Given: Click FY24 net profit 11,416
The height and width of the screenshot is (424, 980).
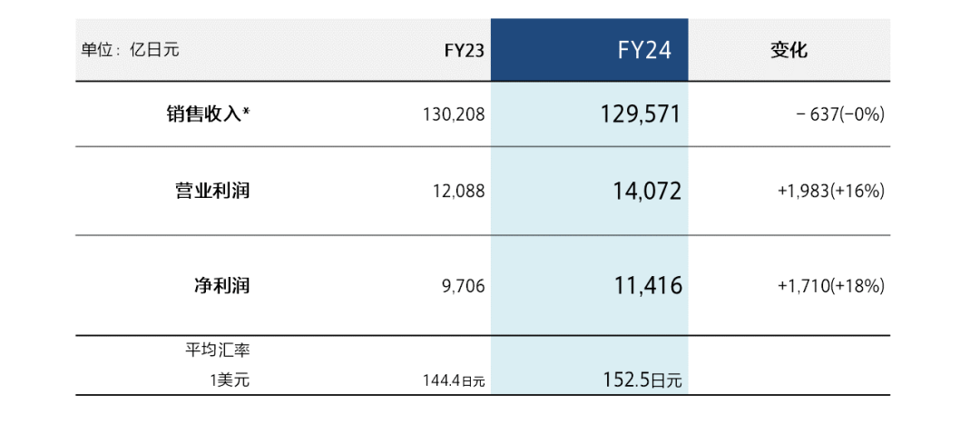Looking at the screenshot, I should (648, 286).
